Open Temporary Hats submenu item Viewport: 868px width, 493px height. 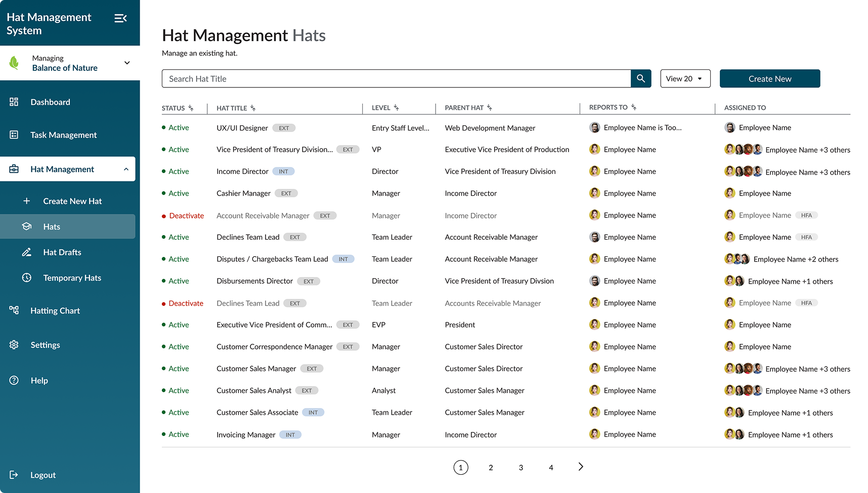point(72,278)
